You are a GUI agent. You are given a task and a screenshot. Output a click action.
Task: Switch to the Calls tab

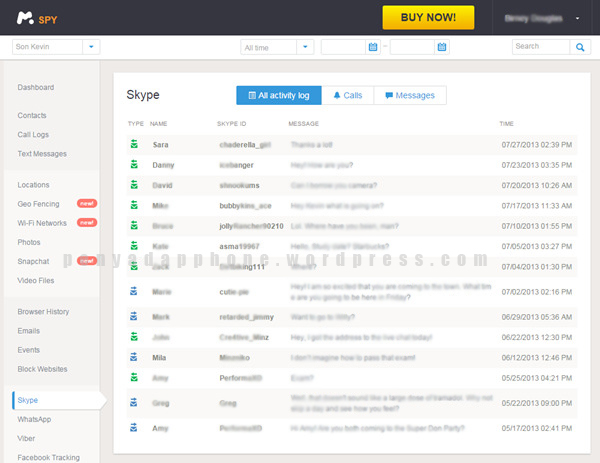(348, 95)
